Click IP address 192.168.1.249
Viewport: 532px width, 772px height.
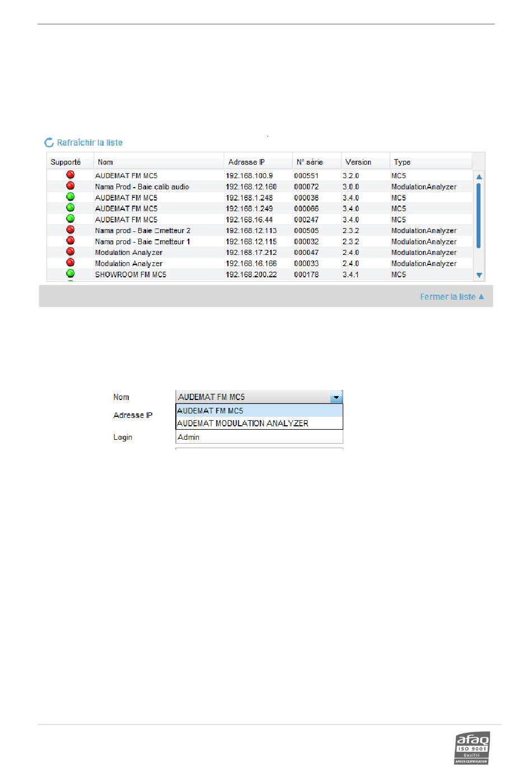coord(249,208)
